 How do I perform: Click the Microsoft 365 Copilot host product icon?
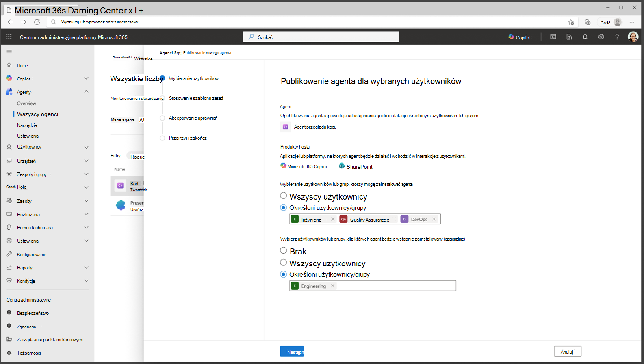click(x=284, y=166)
